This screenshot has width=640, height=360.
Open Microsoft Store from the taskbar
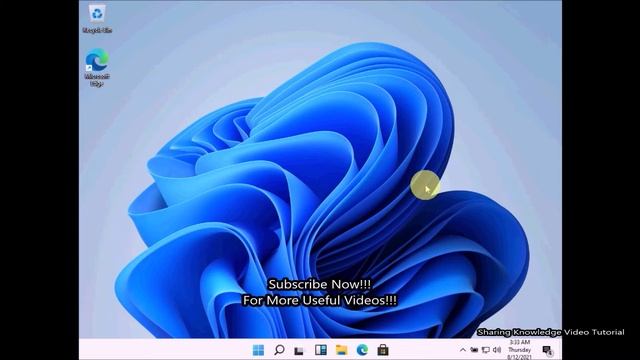[x=383, y=350]
